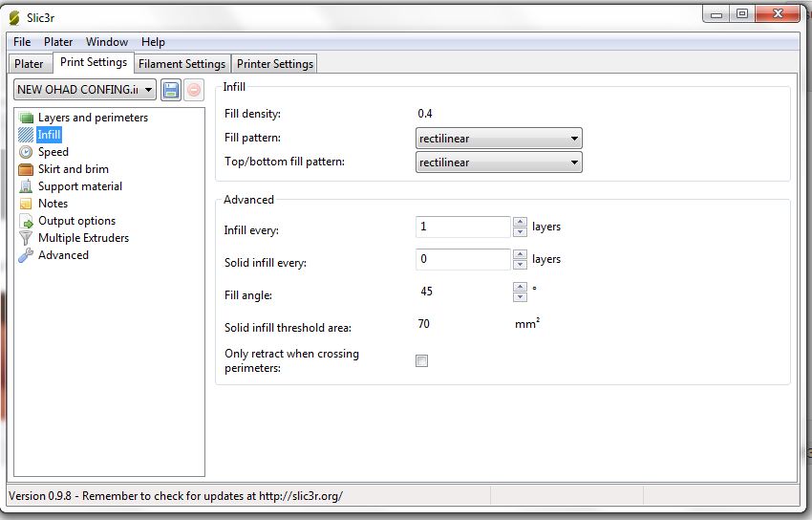Save the current print settings preset
The image size is (812, 520).
(x=171, y=90)
